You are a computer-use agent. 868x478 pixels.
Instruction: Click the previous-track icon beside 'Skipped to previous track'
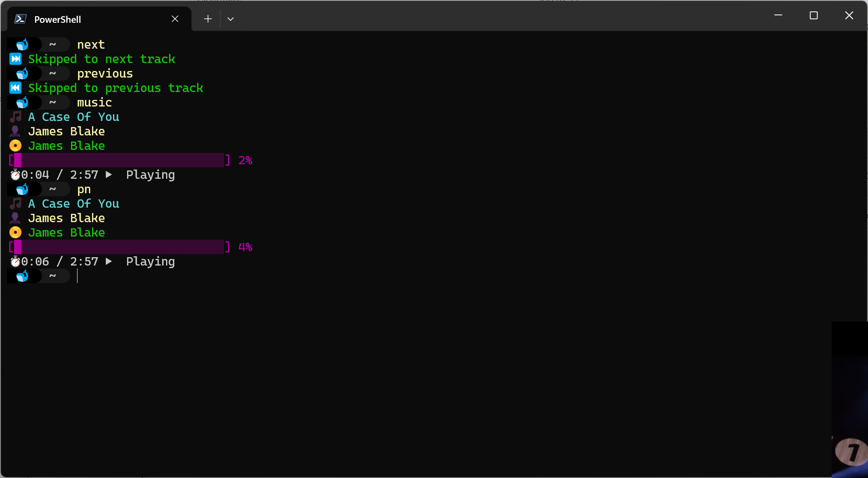[15, 88]
